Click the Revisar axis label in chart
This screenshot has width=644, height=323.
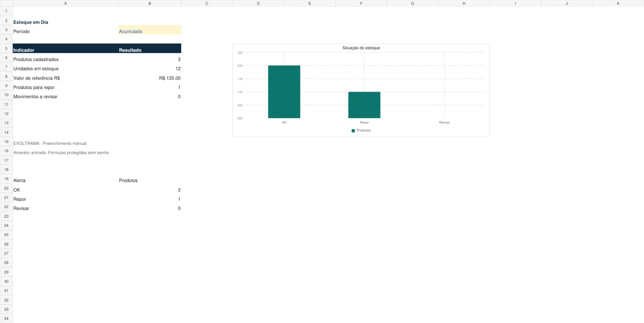[x=444, y=122]
